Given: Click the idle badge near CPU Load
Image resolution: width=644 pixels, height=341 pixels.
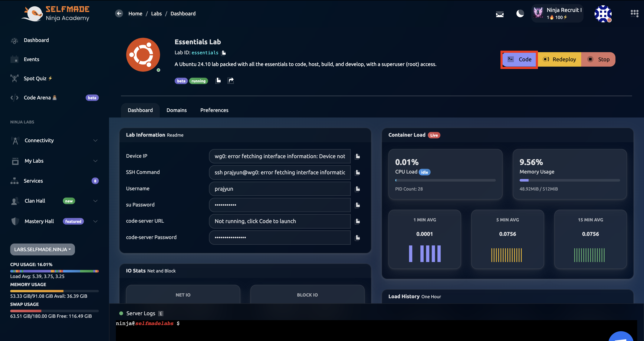Looking at the screenshot, I should click(x=424, y=172).
